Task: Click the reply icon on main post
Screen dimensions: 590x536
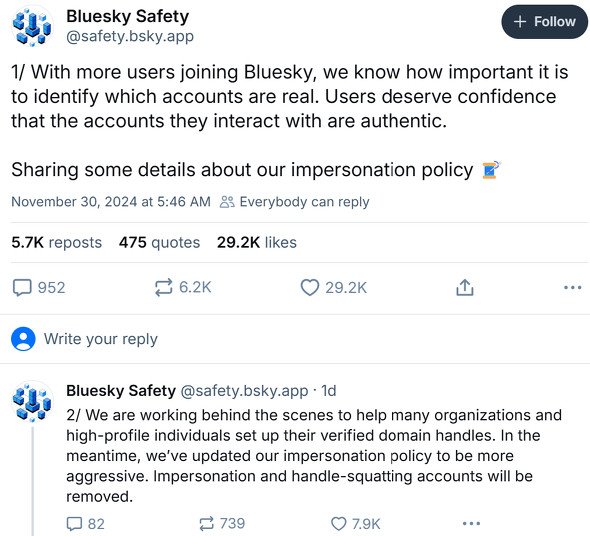Action: (22, 288)
